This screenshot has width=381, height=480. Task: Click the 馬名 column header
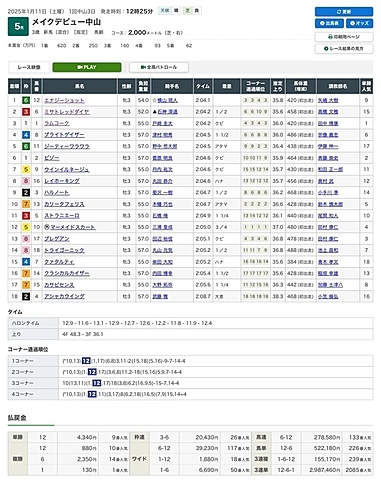point(80,86)
